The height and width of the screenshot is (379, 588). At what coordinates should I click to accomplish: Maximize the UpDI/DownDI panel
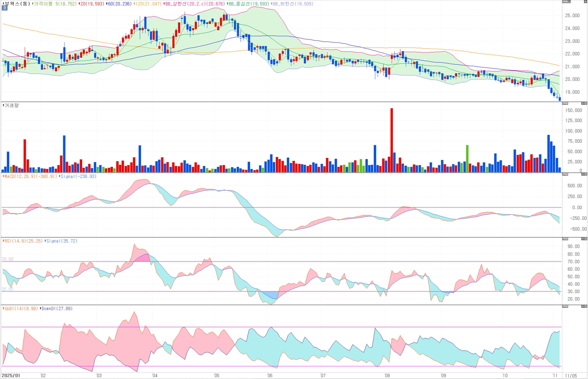pos(583,306)
